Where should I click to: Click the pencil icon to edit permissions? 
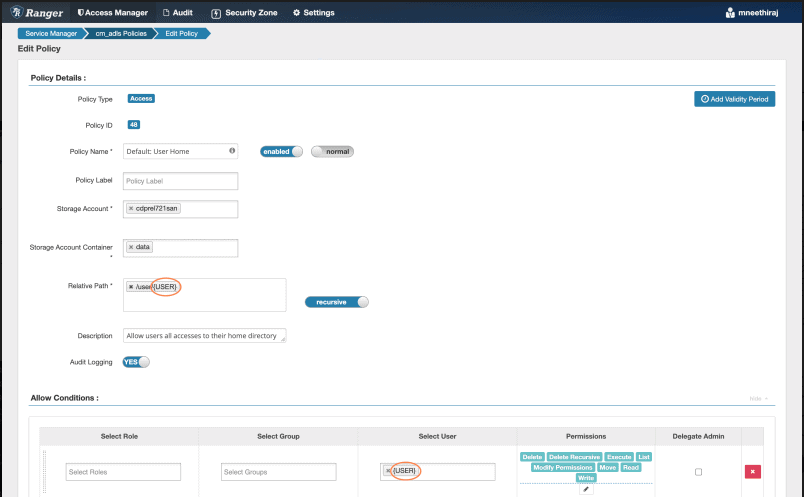[586, 489]
